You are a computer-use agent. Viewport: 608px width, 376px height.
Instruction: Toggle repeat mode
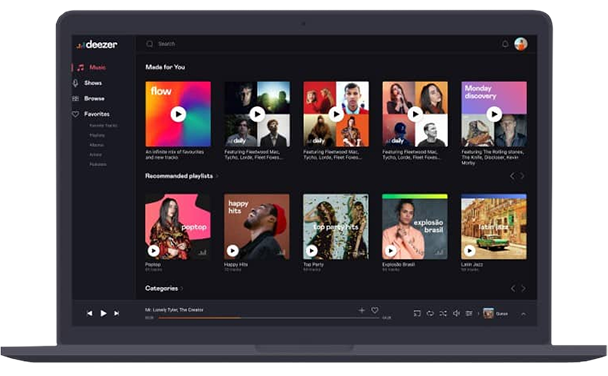pos(430,313)
